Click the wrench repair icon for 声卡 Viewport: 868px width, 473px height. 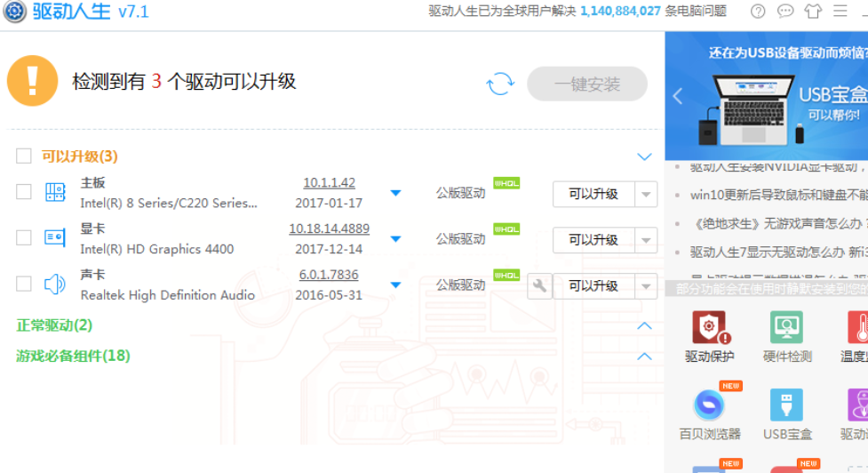(539, 286)
